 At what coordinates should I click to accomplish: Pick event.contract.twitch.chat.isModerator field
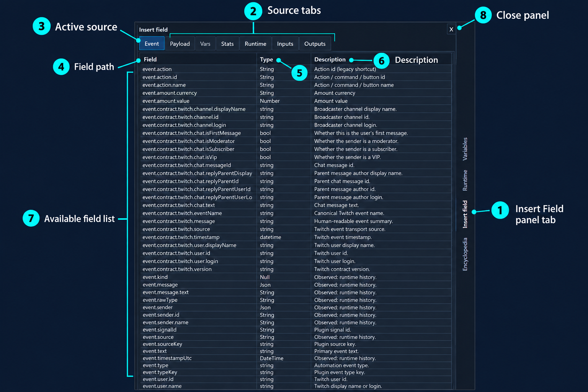click(x=296, y=141)
